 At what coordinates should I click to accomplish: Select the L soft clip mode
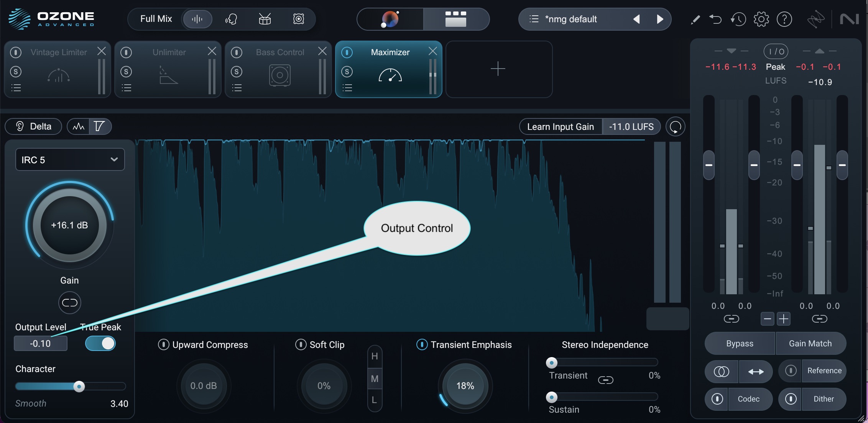tap(375, 400)
